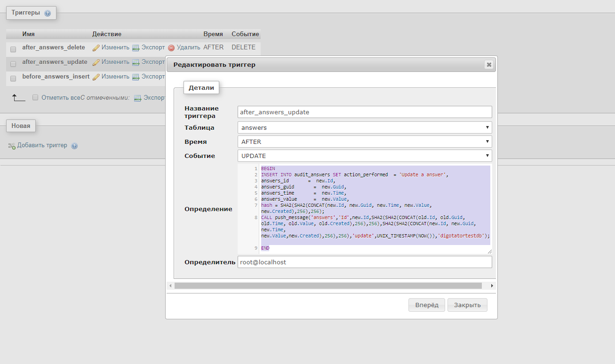This screenshot has width=615, height=364.
Task: Open help icon beside Добавить триггер
Action: pos(74,146)
